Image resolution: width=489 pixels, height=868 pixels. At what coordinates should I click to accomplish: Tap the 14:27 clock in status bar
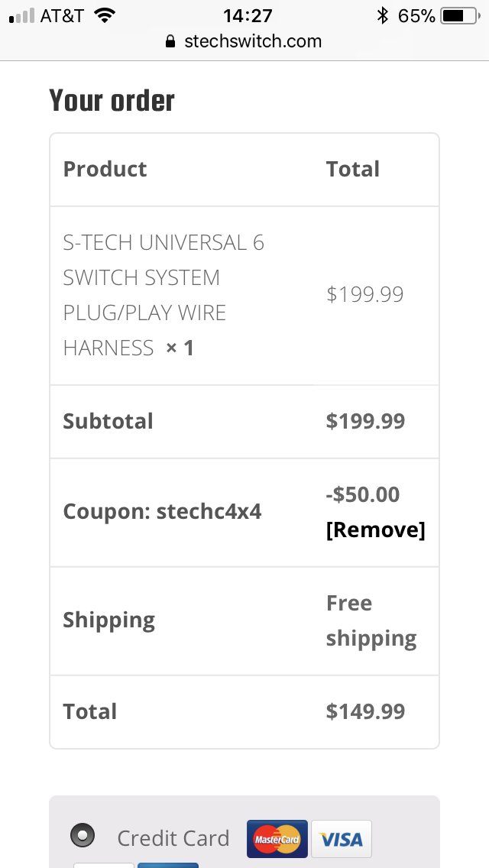pyautogui.click(x=248, y=15)
